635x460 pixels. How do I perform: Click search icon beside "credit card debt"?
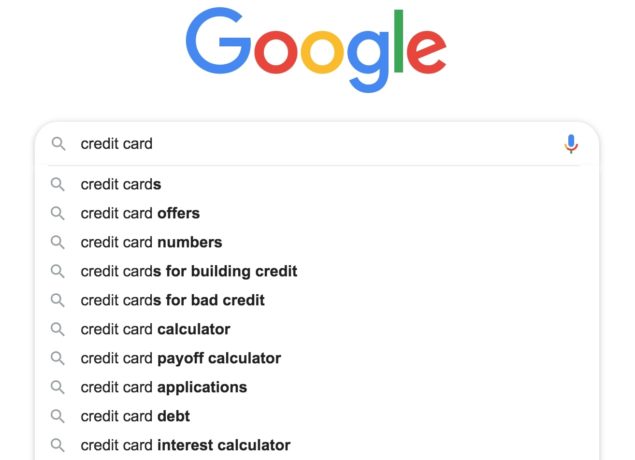(x=59, y=416)
